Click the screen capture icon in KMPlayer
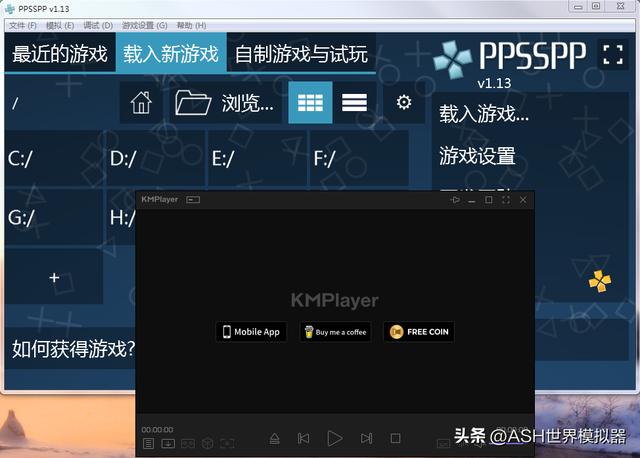Screen dimensions: 640x458 (x=227, y=443)
